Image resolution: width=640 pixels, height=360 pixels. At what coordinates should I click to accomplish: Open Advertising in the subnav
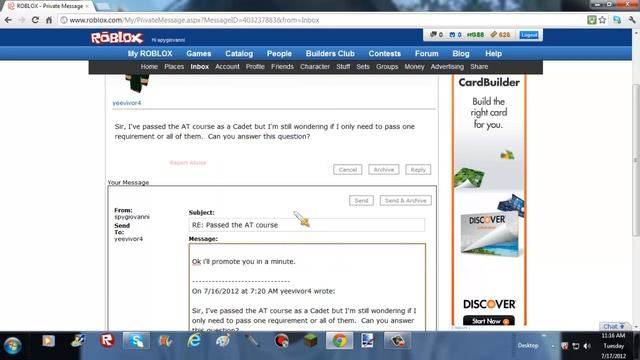(447, 67)
